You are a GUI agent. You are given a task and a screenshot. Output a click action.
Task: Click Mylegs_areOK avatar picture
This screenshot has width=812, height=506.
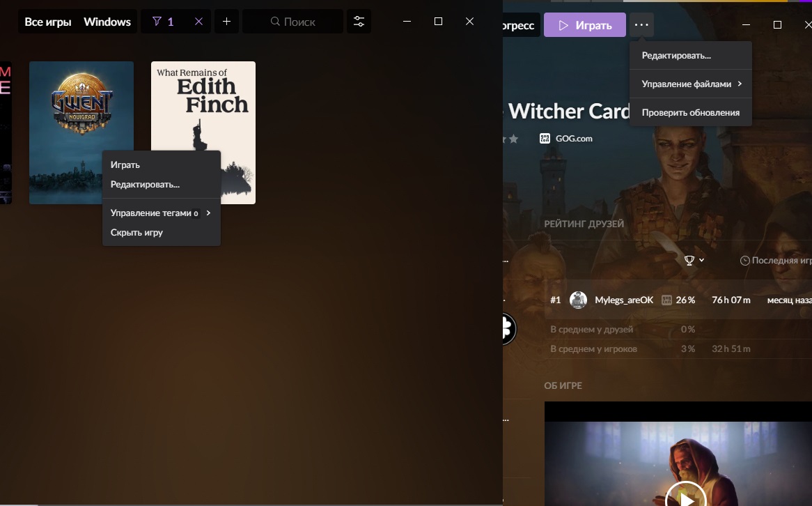click(578, 300)
